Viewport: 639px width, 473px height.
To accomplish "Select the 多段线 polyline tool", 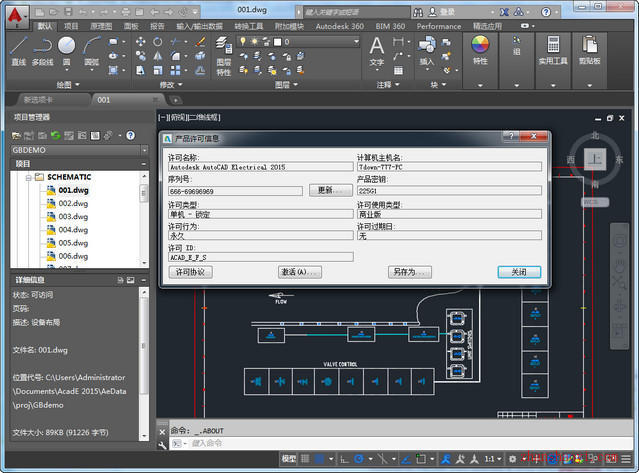I will [x=42, y=51].
